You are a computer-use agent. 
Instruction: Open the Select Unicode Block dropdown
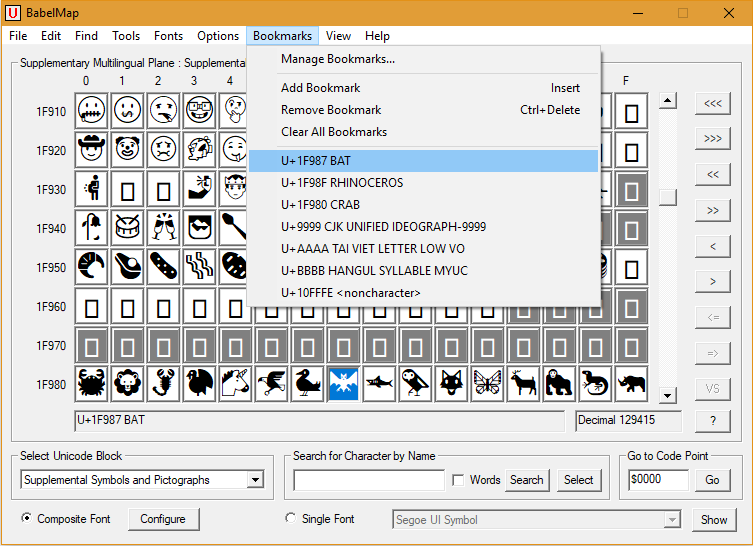[x=256, y=479]
